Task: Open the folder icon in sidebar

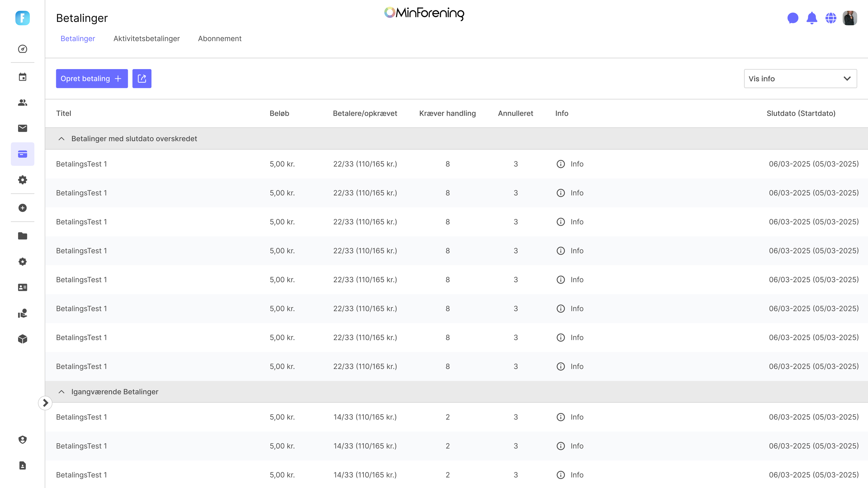Action: tap(23, 236)
